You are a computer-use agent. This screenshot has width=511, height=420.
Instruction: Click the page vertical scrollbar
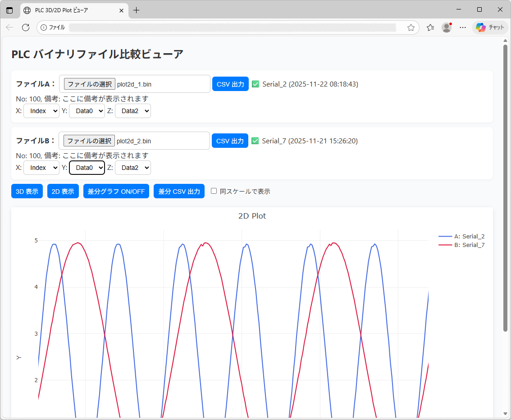click(x=505, y=180)
